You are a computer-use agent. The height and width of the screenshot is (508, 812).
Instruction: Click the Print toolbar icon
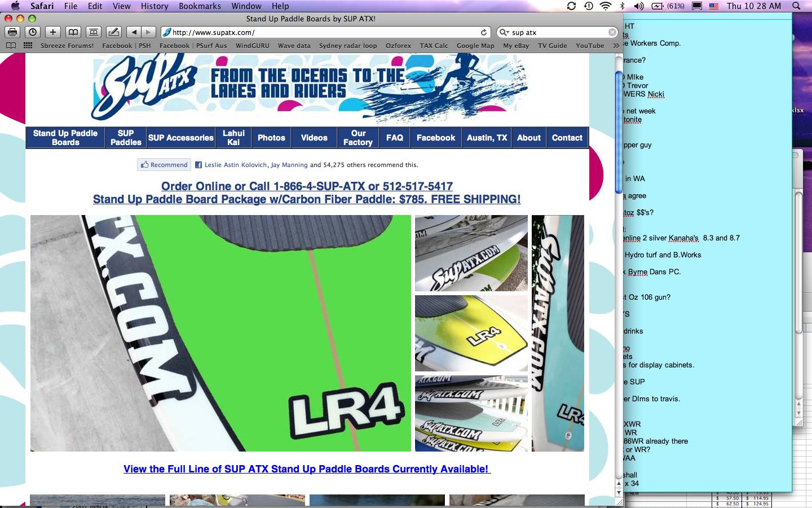tap(12, 32)
